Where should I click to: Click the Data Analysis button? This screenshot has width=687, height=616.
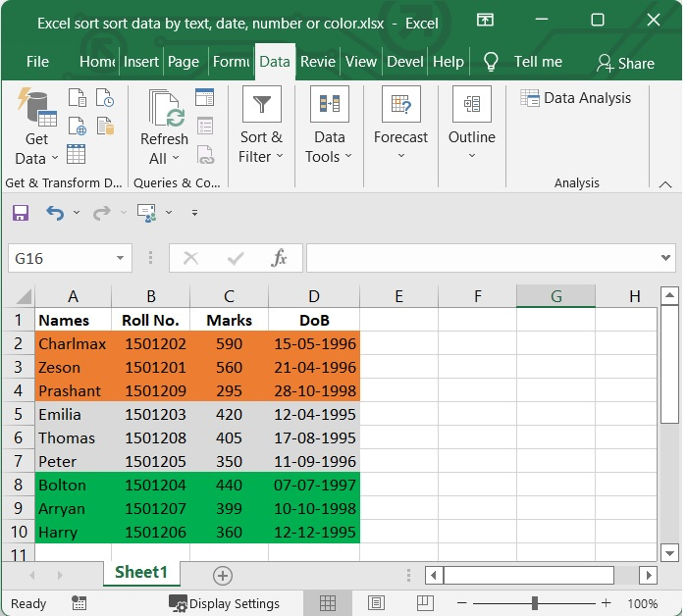[x=576, y=98]
